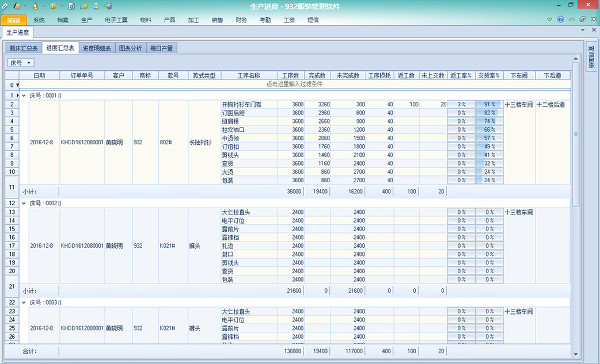
Task: Click the 91% delivery rate progress bar
Action: pyautogui.click(x=489, y=105)
